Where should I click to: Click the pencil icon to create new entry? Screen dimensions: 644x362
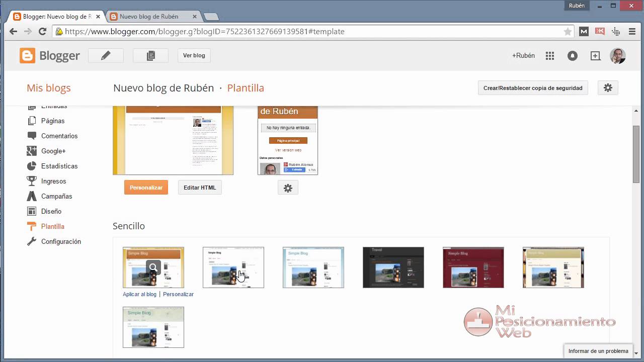click(106, 55)
